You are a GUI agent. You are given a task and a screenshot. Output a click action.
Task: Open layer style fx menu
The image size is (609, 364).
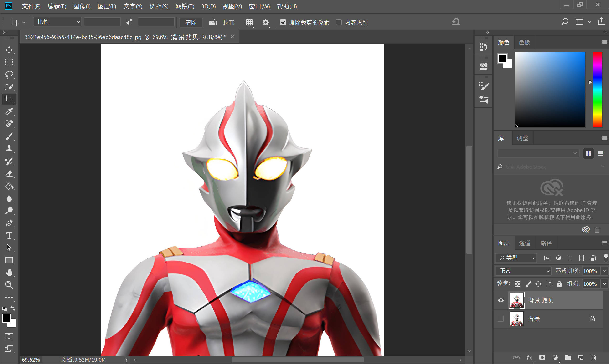click(x=529, y=358)
